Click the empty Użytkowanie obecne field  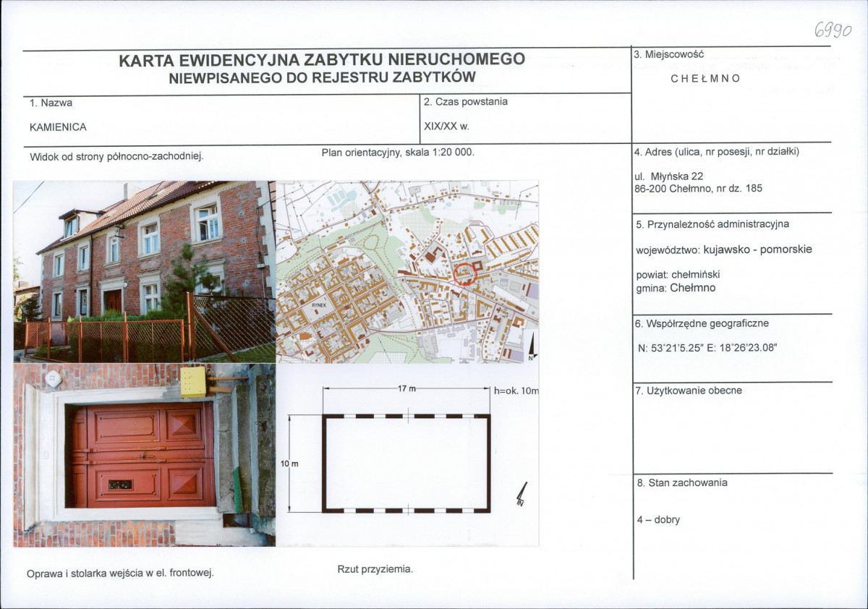(x=733, y=434)
